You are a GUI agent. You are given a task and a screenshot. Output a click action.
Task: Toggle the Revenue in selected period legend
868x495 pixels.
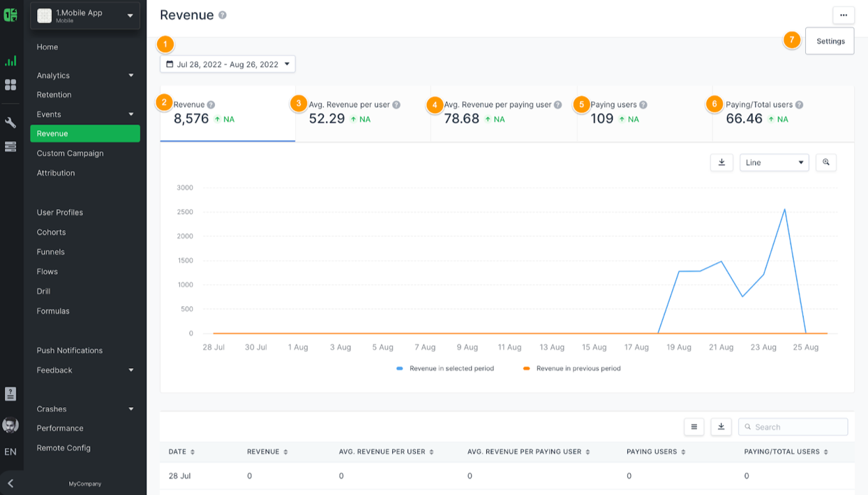[x=447, y=368]
